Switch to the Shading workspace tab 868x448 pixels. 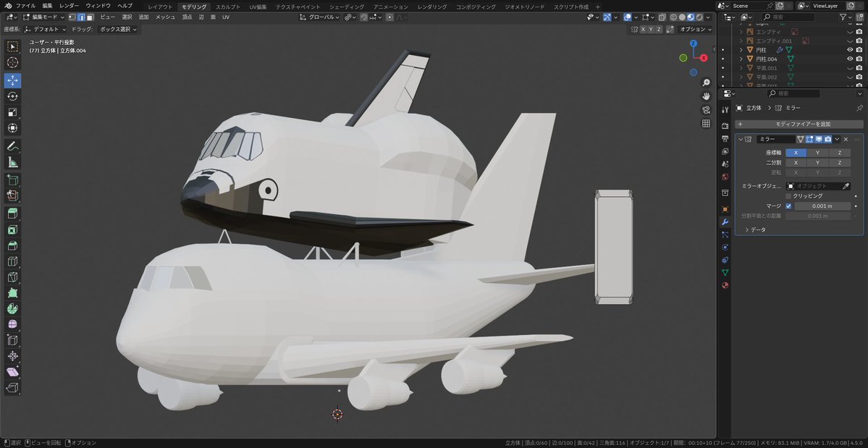tap(347, 7)
